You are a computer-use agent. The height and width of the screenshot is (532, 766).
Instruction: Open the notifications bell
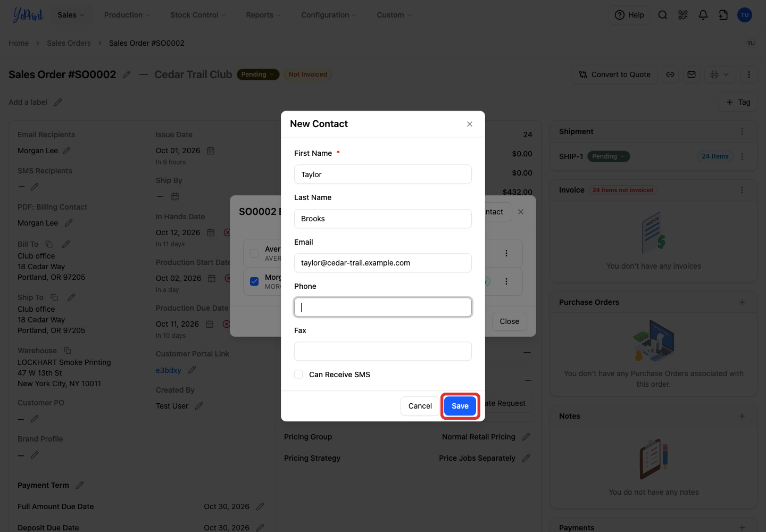click(x=703, y=15)
